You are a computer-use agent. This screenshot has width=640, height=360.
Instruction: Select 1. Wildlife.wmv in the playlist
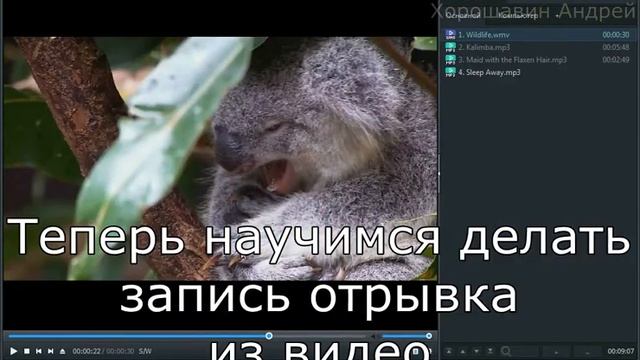pos(538,35)
